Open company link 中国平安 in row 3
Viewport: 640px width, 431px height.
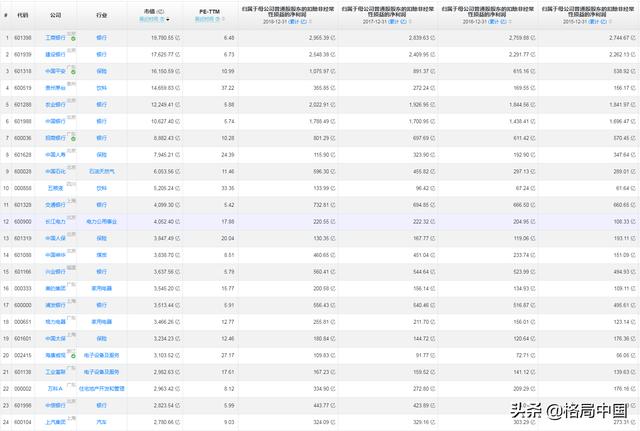pyautogui.click(x=55, y=71)
